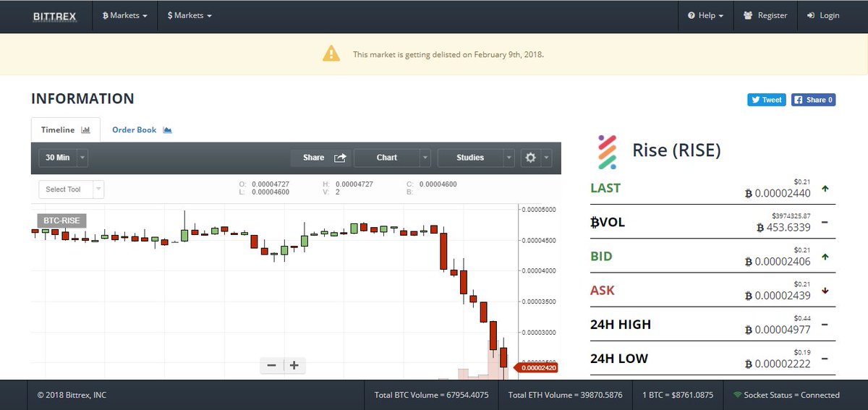868x410 pixels.
Task: Click the LAST value 0.00002440
Action: point(778,193)
